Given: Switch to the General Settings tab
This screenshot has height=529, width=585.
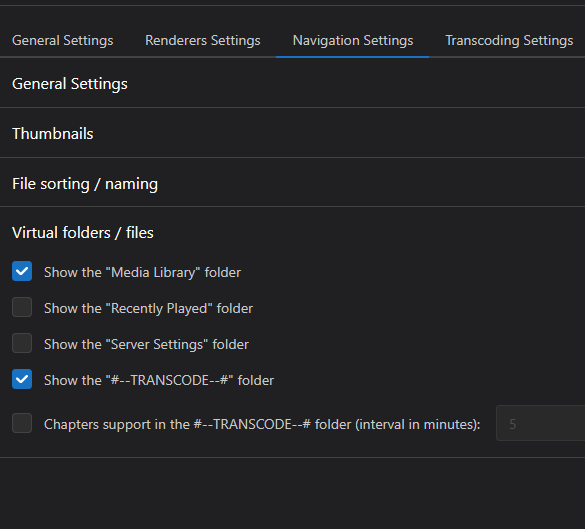Looking at the screenshot, I should 63,40.
